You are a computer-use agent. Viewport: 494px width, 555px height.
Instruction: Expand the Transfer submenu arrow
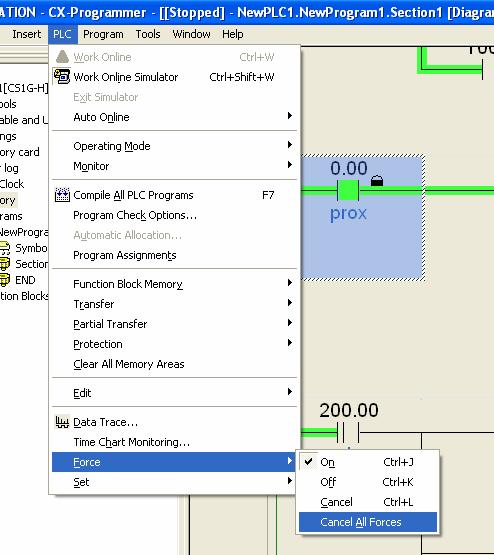click(x=290, y=303)
